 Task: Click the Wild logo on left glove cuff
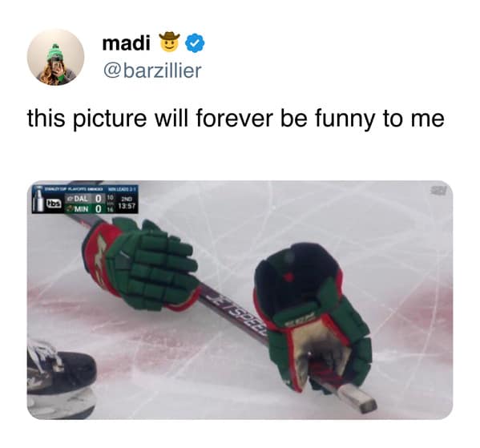pyautogui.click(x=100, y=257)
